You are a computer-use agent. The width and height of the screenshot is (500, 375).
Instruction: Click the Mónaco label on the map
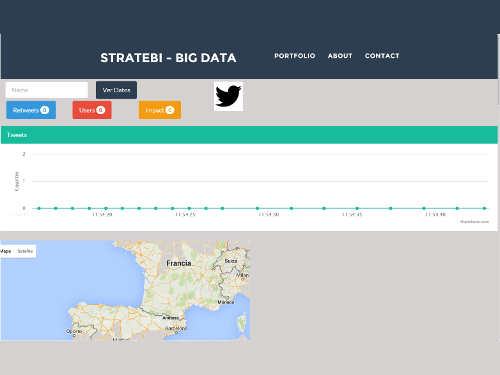(x=226, y=302)
